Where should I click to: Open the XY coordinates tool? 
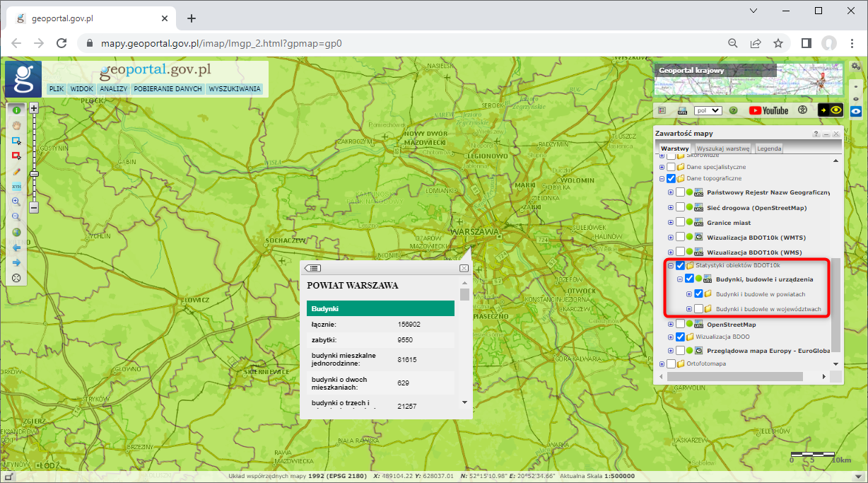(x=16, y=186)
